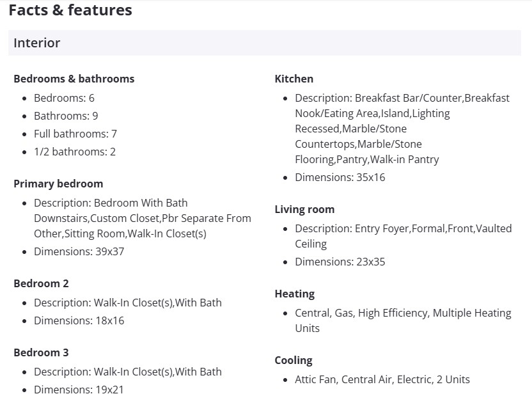This screenshot has width=532, height=403.
Task: Click the Bedroom 3 subheading
Action: coord(41,352)
